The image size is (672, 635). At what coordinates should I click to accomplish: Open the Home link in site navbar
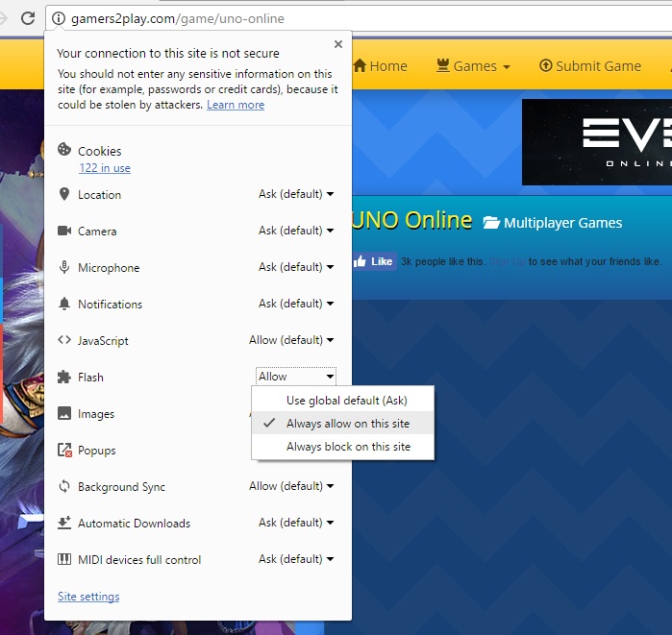tap(380, 66)
